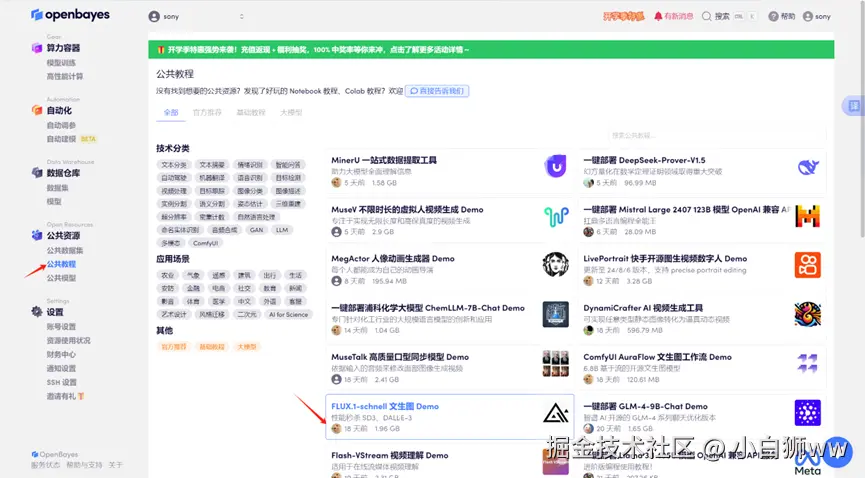
Task: Click the 开学季特惠 badge in header
Action: pyautogui.click(x=623, y=17)
